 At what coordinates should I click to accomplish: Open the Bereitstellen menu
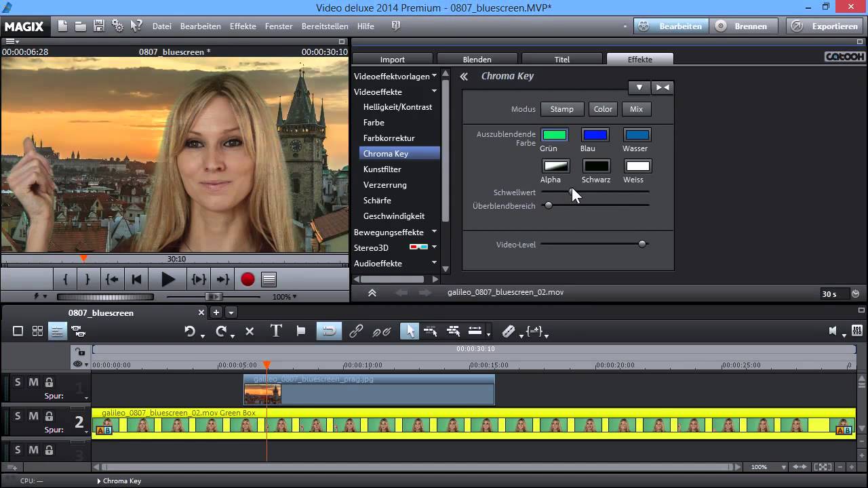(325, 26)
